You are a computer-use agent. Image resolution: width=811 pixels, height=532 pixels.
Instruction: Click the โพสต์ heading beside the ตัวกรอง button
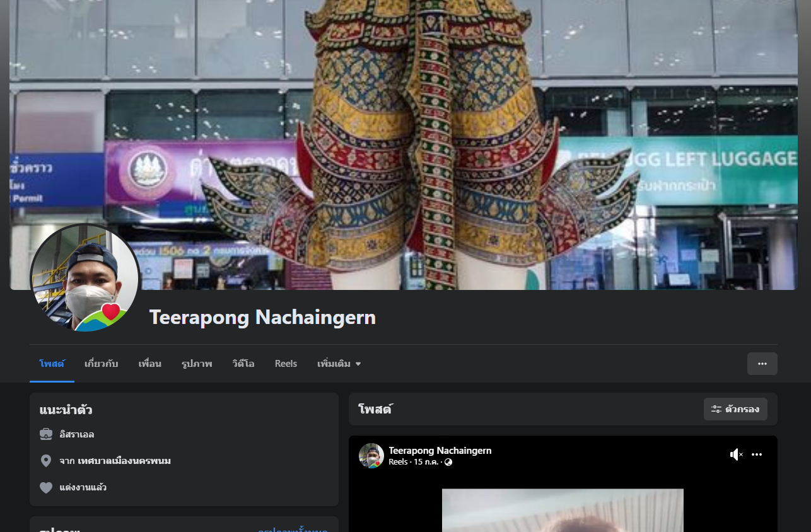click(x=375, y=409)
